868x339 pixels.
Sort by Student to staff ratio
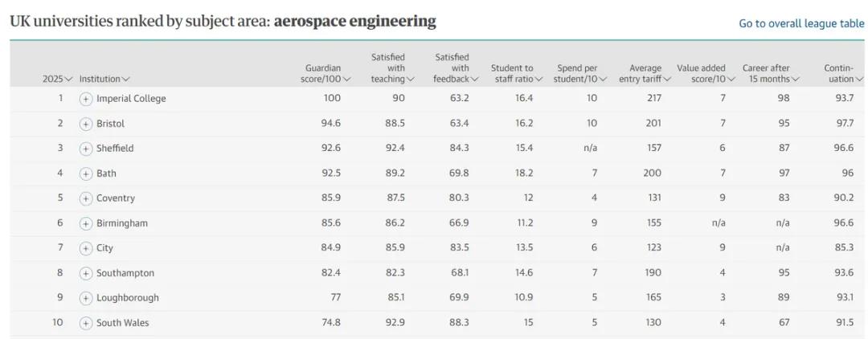point(517,74)
